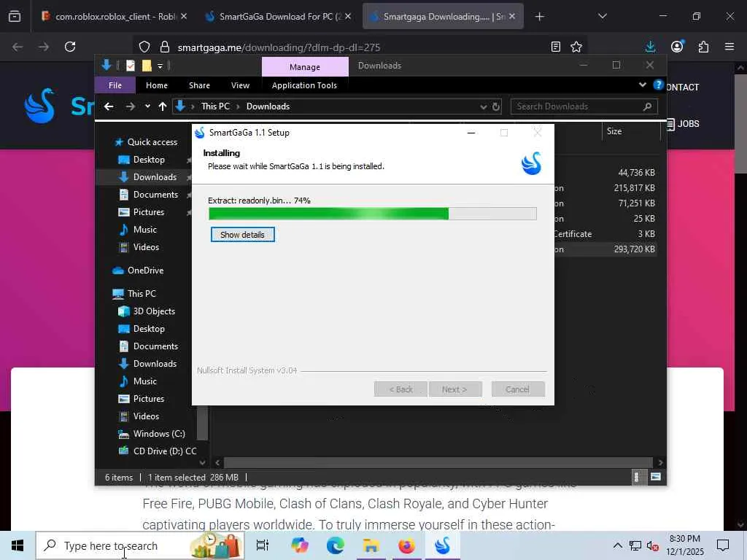This screenshot has width=747, height=560.
Task: Go up one folder level in Explorer
Action: coord(163,106)
